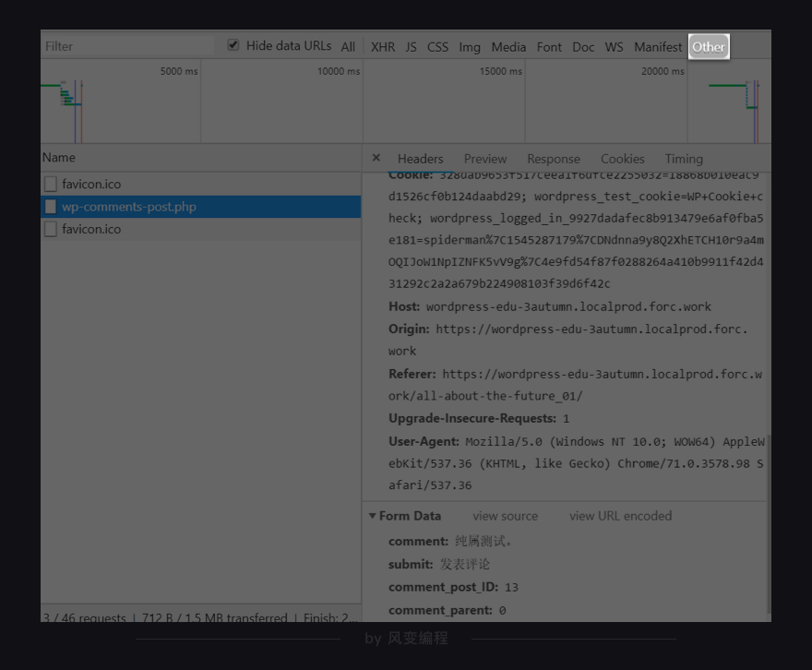Open the Timing tab
The width and height of the screenshot is (812, 670).
684,159
